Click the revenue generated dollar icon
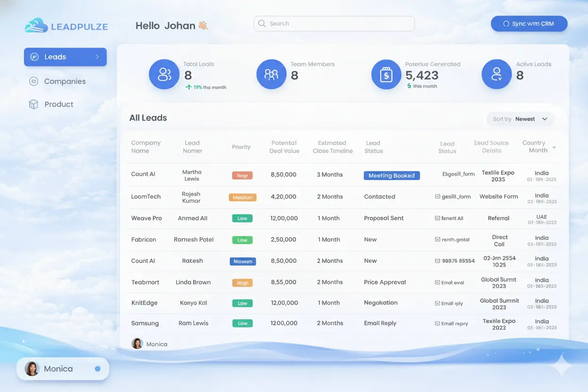 click(x=386, y=74)
